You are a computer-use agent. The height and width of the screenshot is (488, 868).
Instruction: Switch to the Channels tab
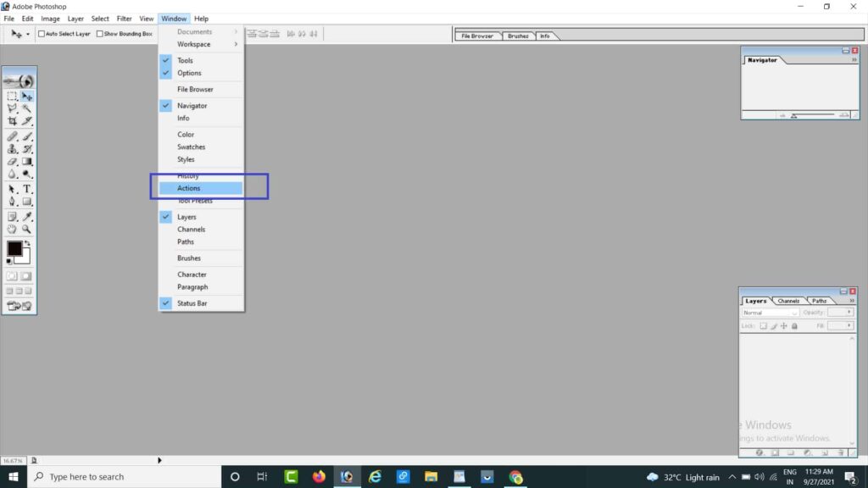click(x=788, y=301)
